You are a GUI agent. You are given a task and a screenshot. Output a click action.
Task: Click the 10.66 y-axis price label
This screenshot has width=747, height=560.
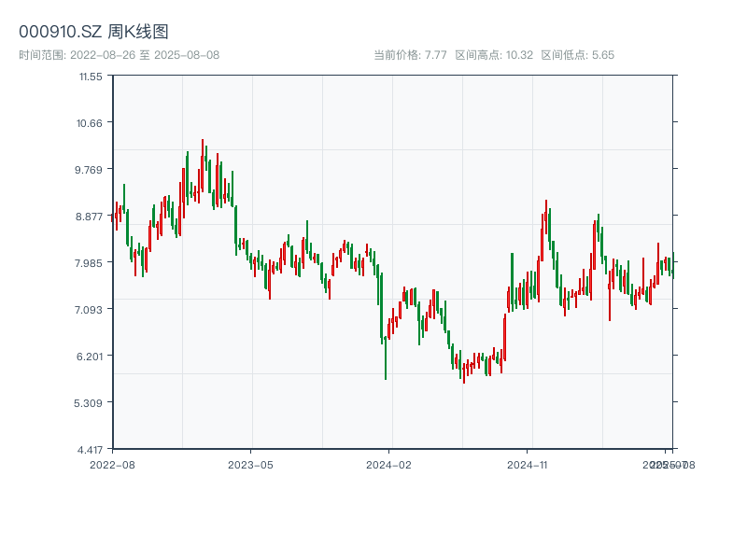(x=91, y=123)
